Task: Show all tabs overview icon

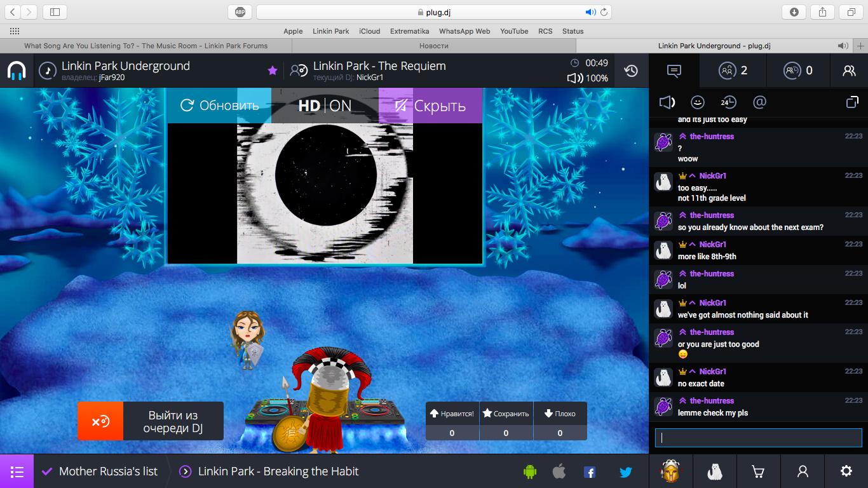Action: [851, 12]
